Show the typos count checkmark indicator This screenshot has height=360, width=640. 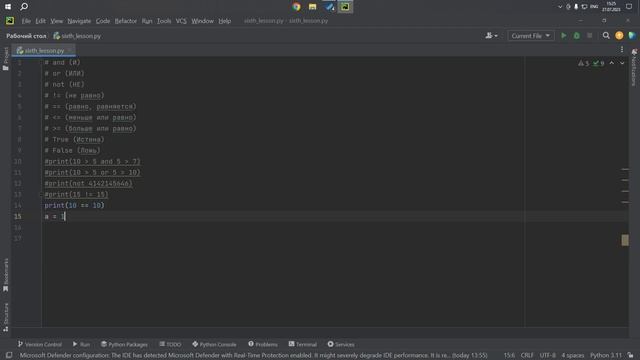[x=598, y=63]
